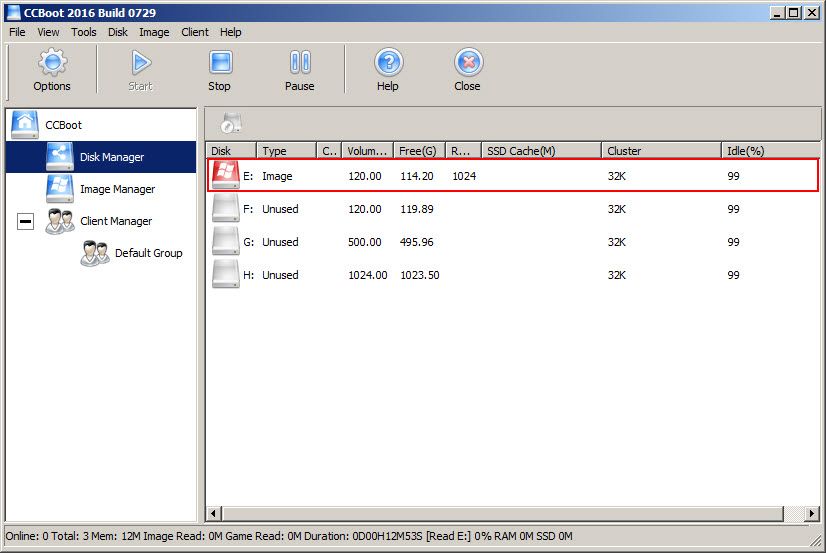The image size is (826, 553).
Task: Click the horizontal scrollbar left arrow
Action: click(x=214, y=513)
